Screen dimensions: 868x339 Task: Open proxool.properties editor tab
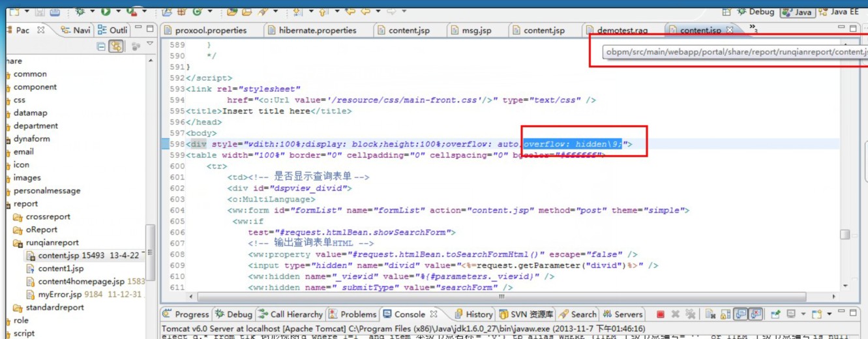coord(206,30)
